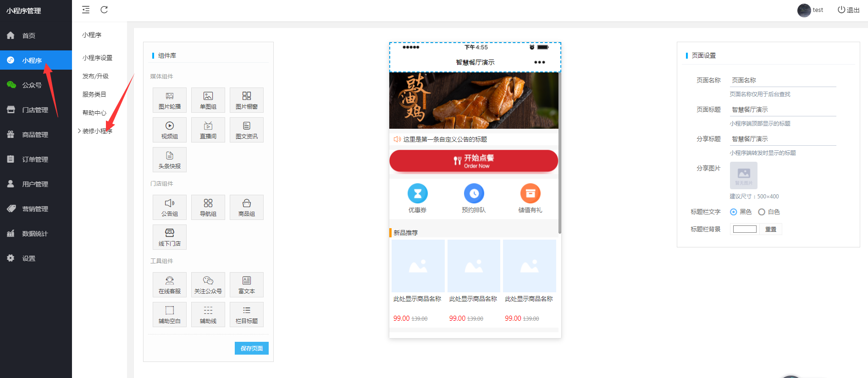This screenshot has width=868, height=378.
Task: Open 服务类目 submenu item
Action: [94, 94]
